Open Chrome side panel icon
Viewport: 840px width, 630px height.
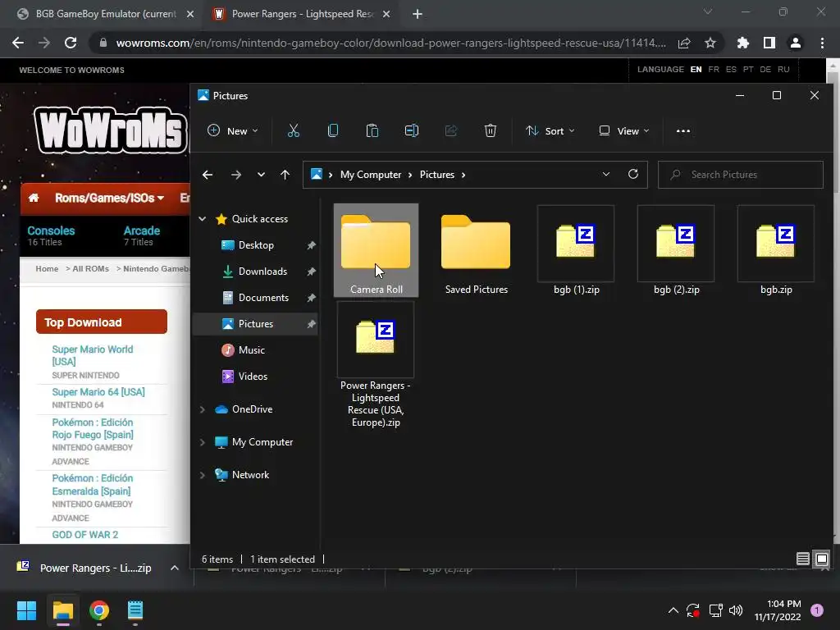pyautogui.click(x=769, y=43)
